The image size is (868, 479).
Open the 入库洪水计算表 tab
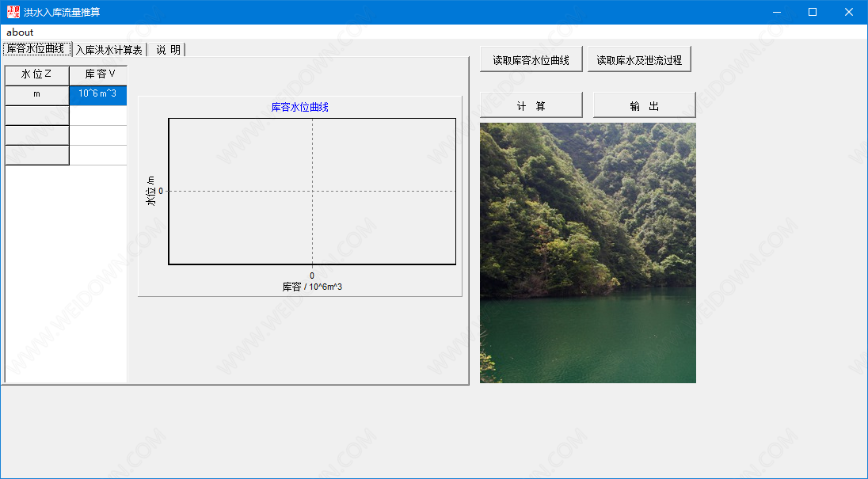click(x=109, y=50)
